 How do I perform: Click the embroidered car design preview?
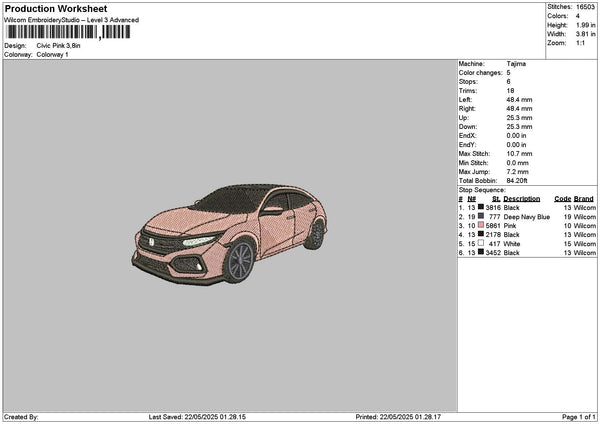coord(230,234)
